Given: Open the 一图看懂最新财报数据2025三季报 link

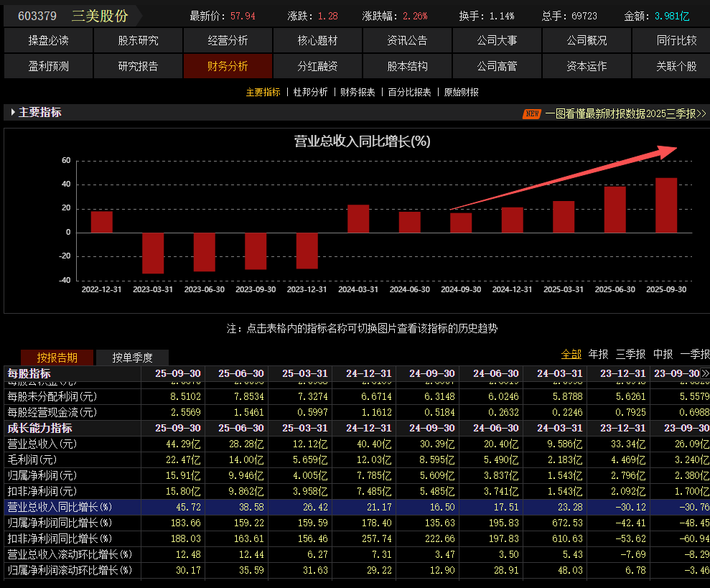Looking at the screenshot, I should [625, 113].
